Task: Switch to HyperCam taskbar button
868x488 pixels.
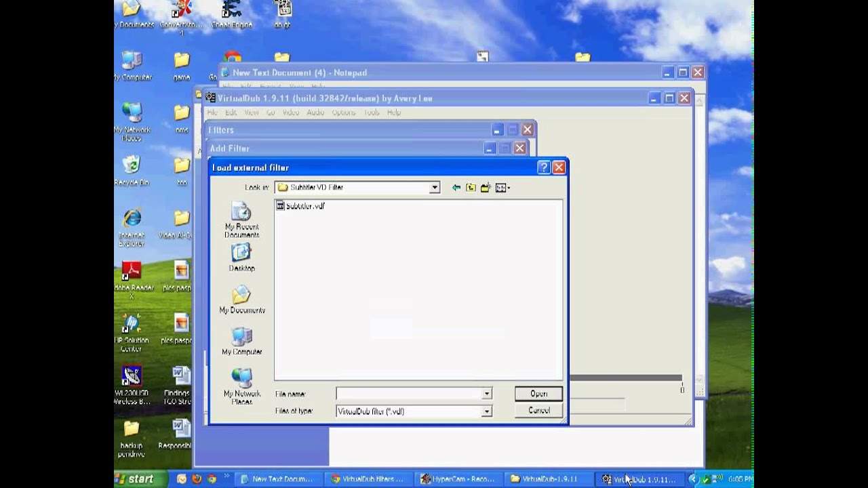Action: click(458, 479)
